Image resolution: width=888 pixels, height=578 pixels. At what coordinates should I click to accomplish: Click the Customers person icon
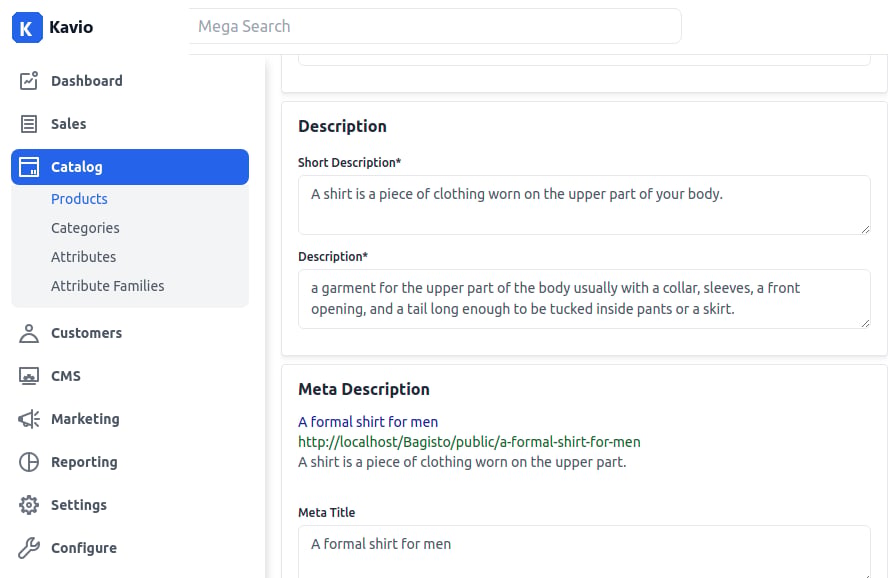point(29,333)
